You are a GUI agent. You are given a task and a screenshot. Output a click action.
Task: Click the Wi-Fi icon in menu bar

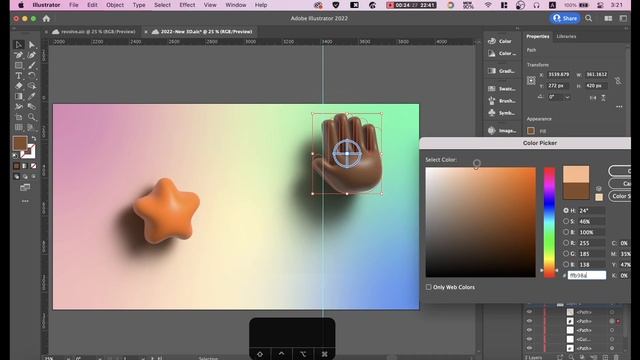(x=488, y=5)
